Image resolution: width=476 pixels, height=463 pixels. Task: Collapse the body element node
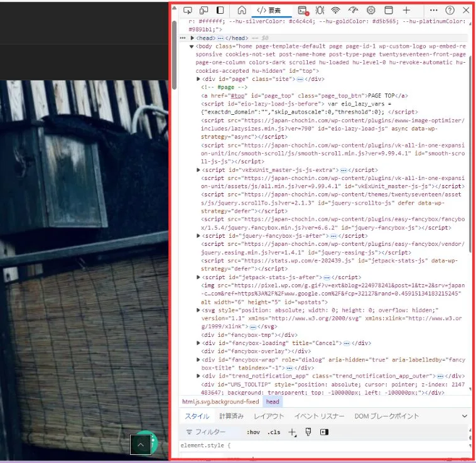[x=192, y=46]
